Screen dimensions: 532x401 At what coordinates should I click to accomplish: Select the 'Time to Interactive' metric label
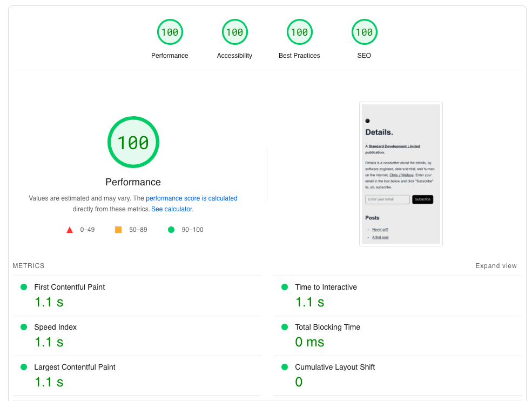pyautogui.click(x=326, y=287)
